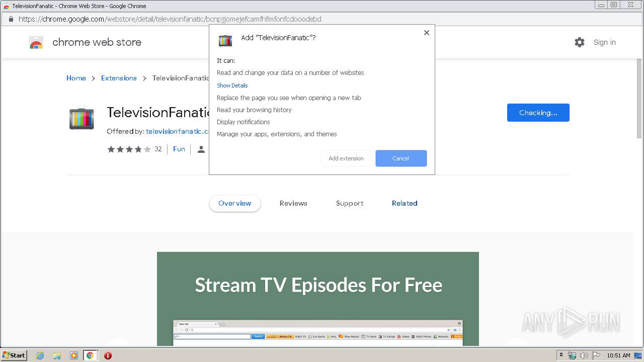The height and width of the screenshot is (362, 644).
Task: Click the Chrome Web Store logo
Action: click(x=36, y=42)
